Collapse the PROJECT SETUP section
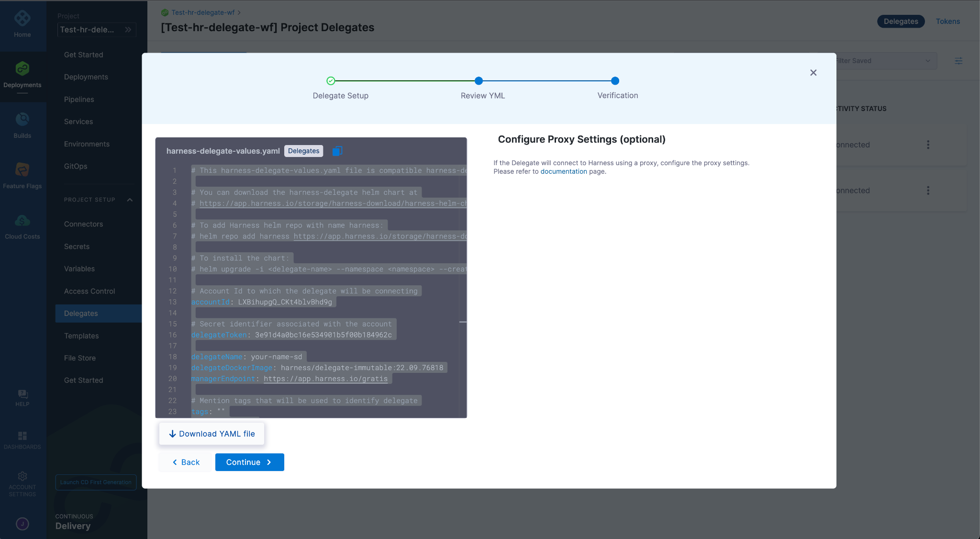Image resolution: width=980 pixels, height=539 pixels. tap(130, 200)
